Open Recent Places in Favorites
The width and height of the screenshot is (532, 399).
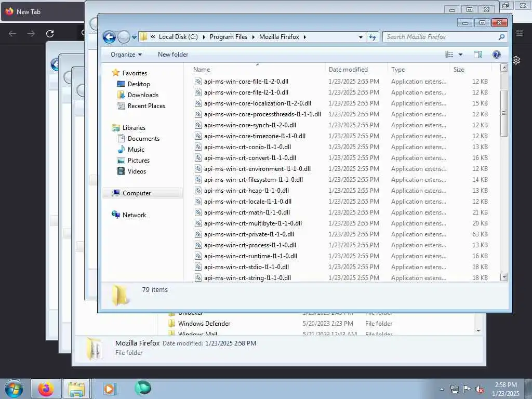[x=146, y=106]
